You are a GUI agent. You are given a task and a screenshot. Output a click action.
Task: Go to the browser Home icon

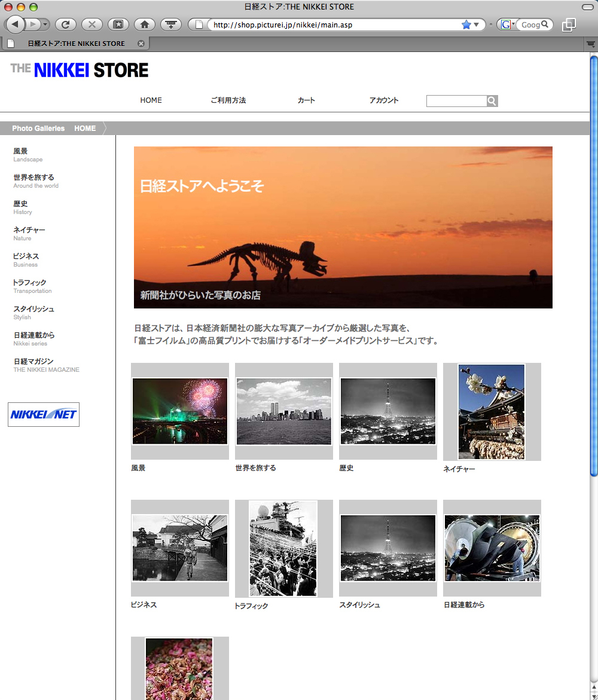[145, 25]
